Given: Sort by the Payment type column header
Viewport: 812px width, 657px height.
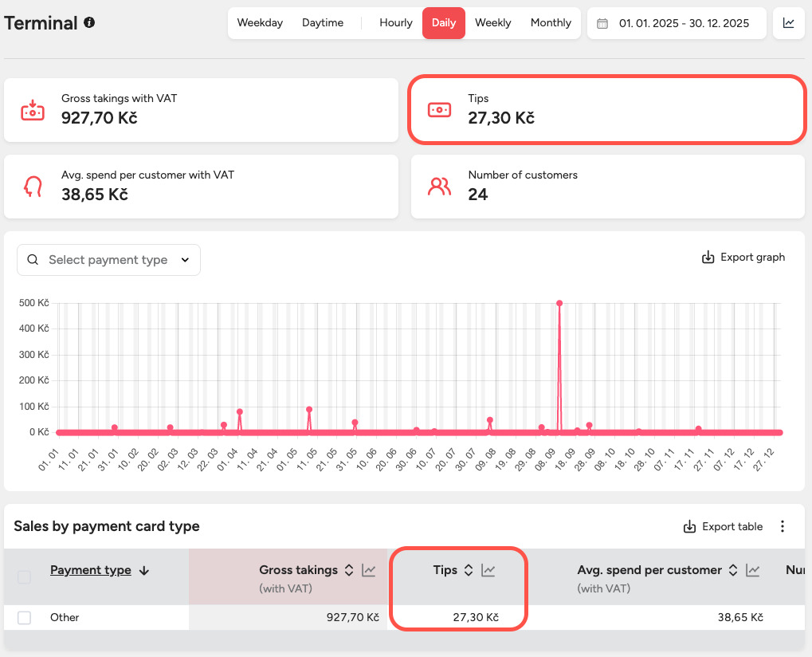Looking at the screenshot, I should (x=91, y=570).
